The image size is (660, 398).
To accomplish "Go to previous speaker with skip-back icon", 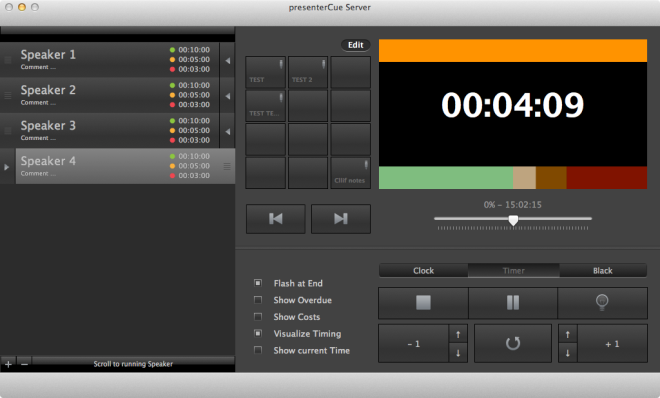I will tap(276, 219).
